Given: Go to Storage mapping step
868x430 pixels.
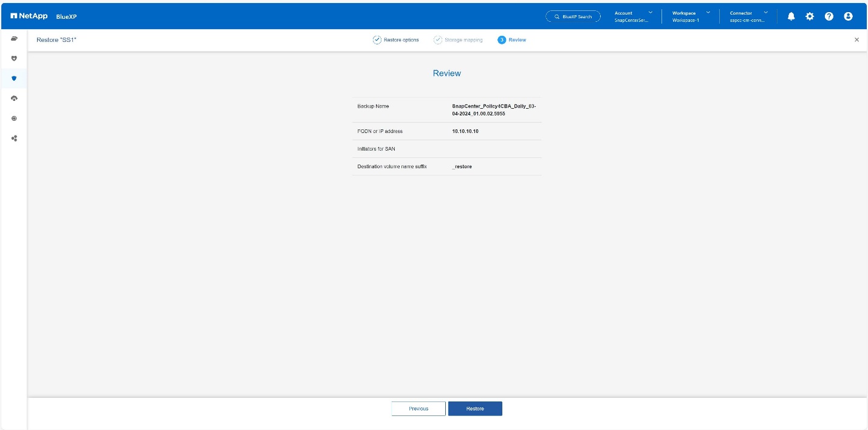Looking at the screenshot, I should [x=463, y=40].
